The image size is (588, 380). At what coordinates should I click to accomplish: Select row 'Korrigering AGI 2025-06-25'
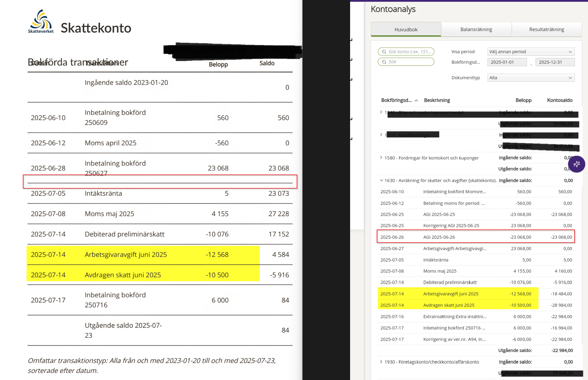point(476,226)
